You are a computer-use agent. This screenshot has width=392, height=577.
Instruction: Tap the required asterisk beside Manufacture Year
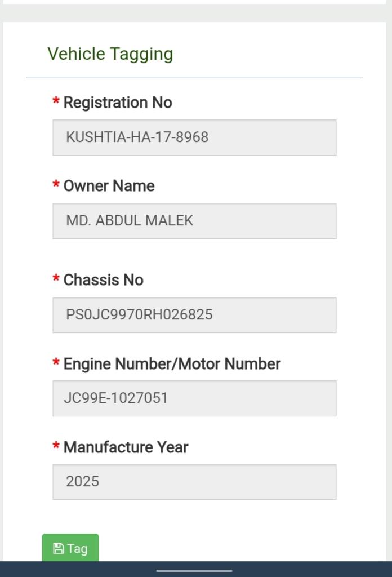click(56, 446)
